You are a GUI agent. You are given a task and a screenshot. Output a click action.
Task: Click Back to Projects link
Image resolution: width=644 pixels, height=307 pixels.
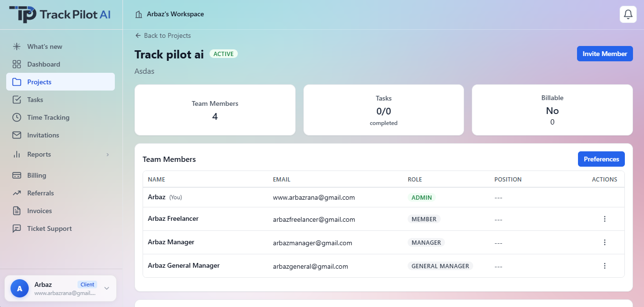pyautogui.click(x=163, y=35)
